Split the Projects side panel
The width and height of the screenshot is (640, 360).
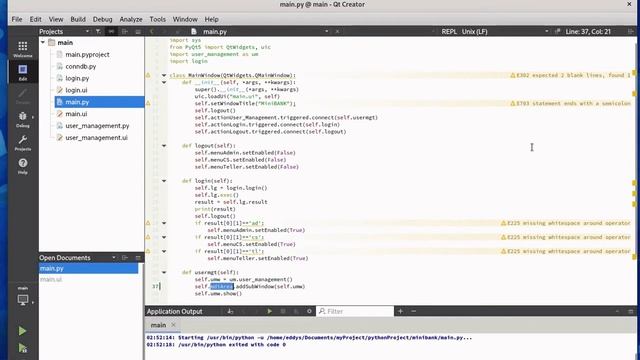(x=125, y=31)
